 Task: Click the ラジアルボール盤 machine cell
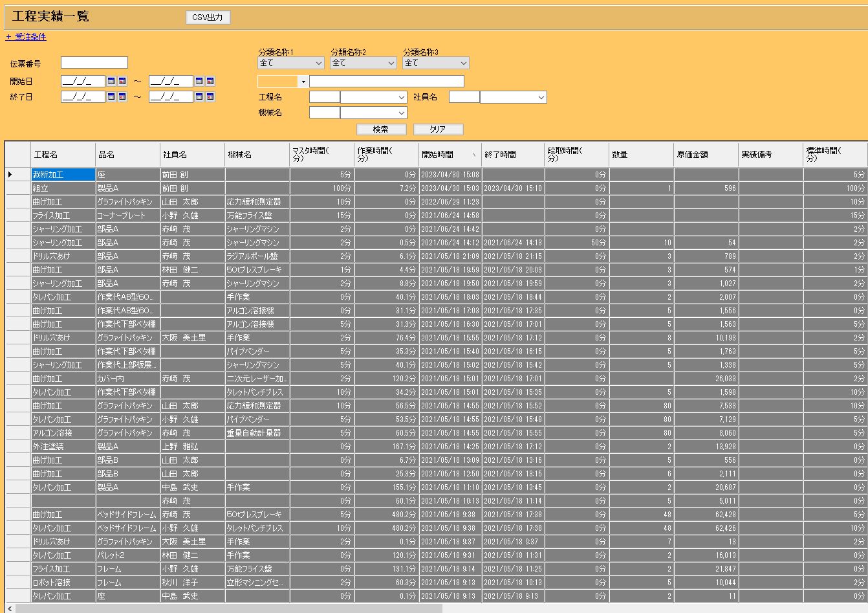pos(257,256)
